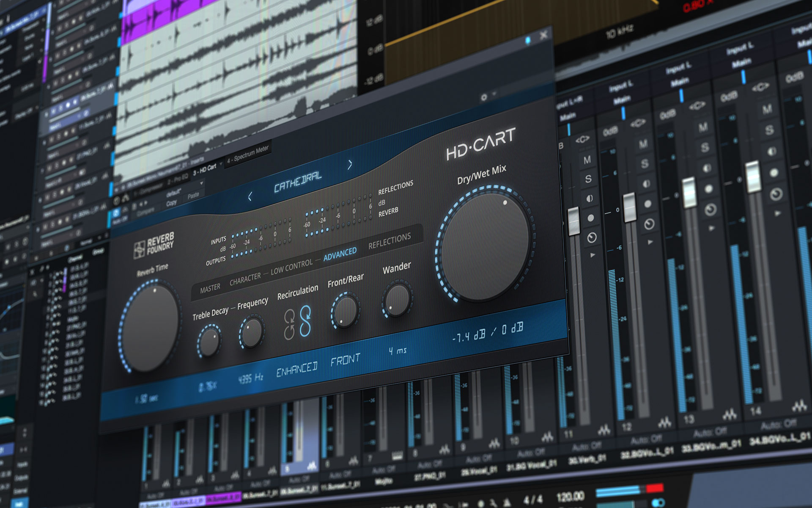Arm record on mixer channel 14

click(774, 172)
